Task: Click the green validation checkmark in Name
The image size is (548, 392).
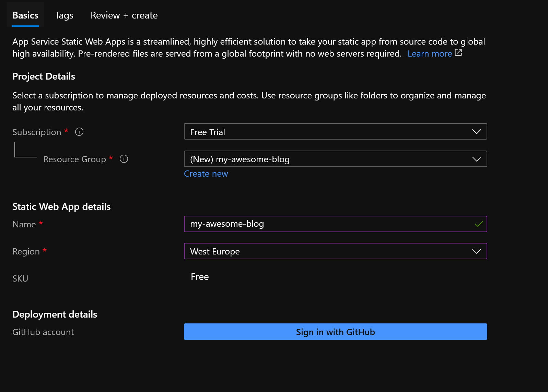Action: [479, 224]
